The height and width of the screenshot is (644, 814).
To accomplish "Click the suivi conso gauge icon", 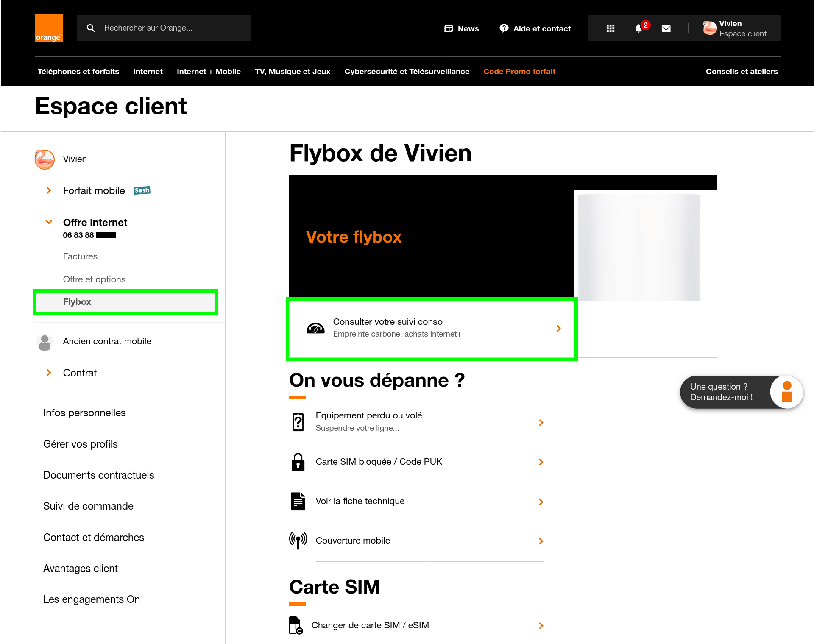I will click(315, 329).
